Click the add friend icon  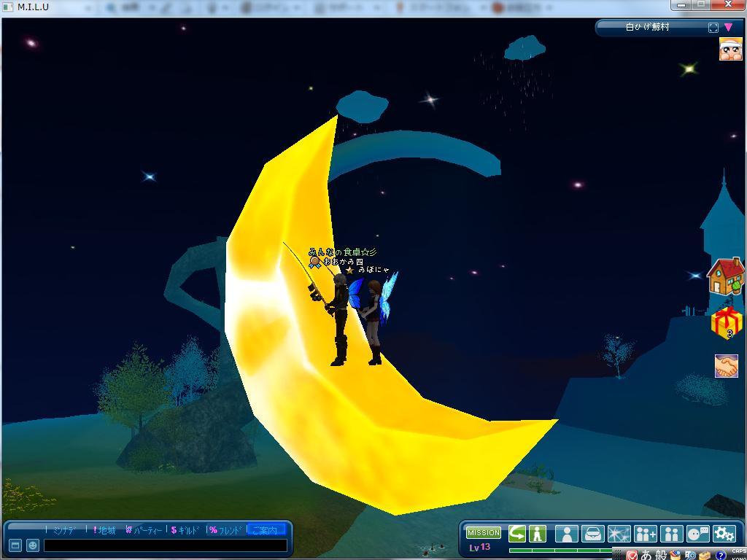point(646,534)
